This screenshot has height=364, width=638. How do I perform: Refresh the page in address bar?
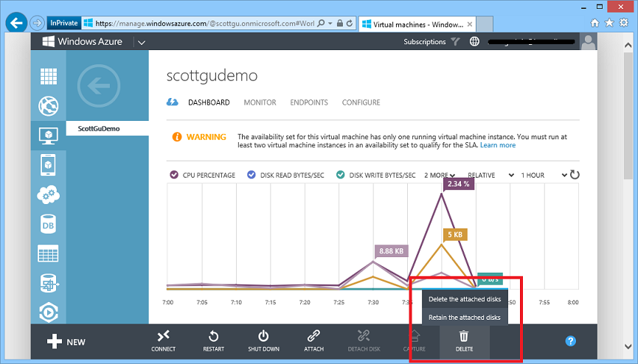coord(349,23)
